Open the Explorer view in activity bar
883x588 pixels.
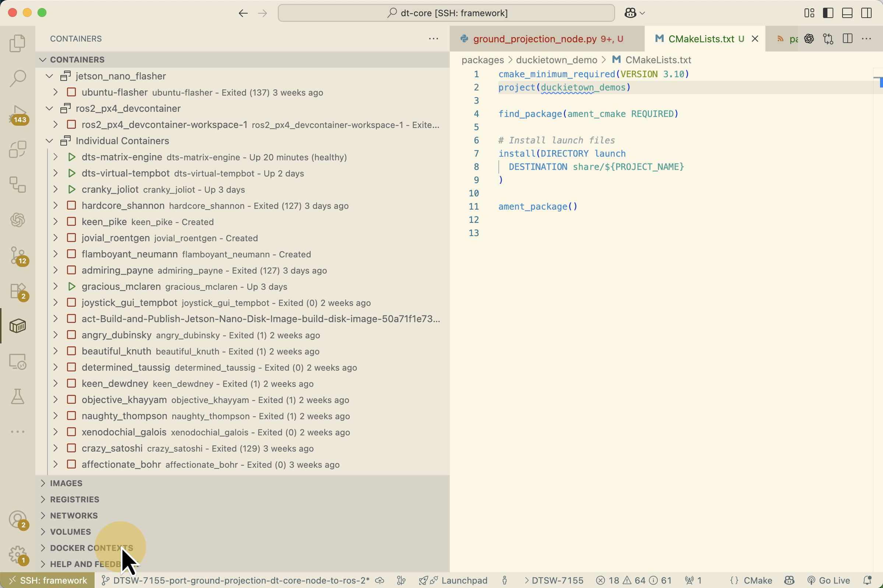point(17,43)
